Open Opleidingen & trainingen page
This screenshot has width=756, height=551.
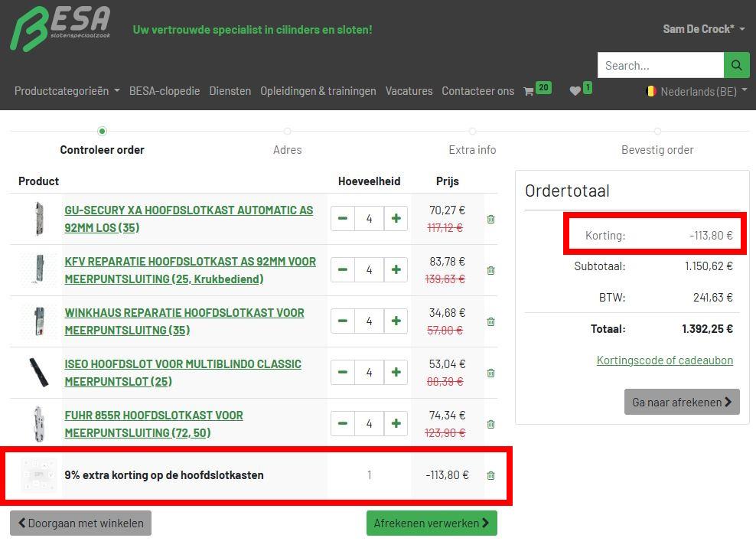(318, 91)
